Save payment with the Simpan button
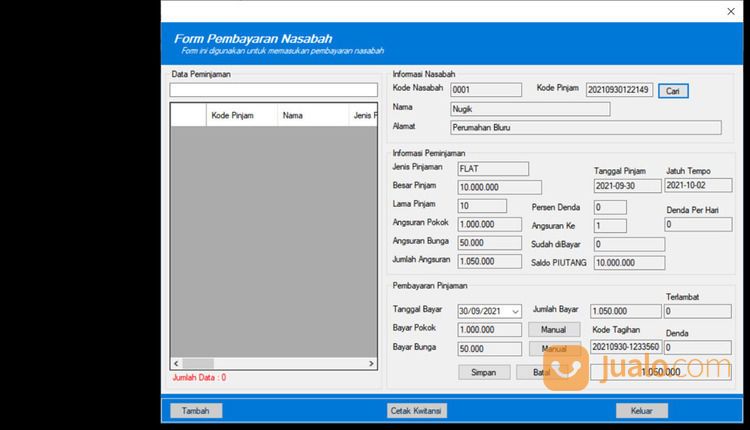This screenshot has width=750, height=430. [x=484, y=372]
